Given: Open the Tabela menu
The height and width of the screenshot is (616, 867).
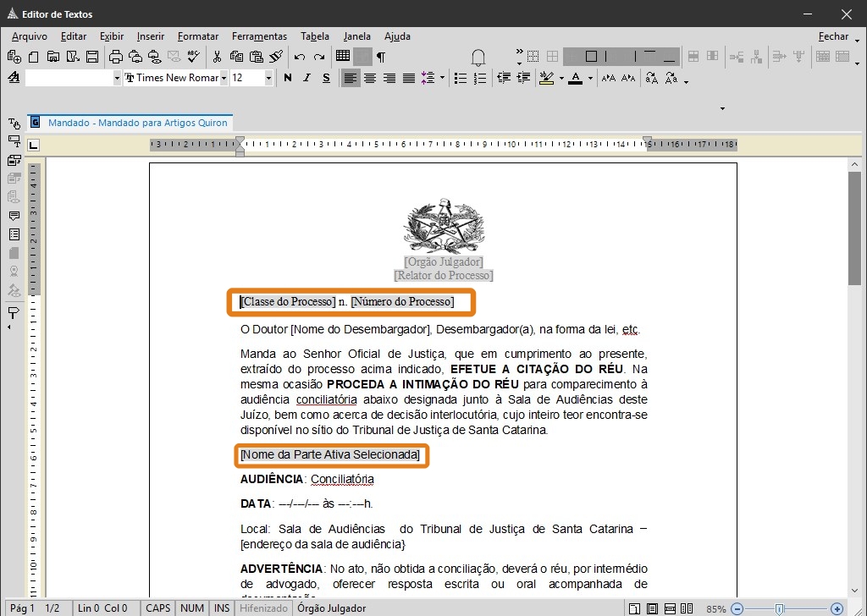Looking at the screenshot, I should coord(315,36).
